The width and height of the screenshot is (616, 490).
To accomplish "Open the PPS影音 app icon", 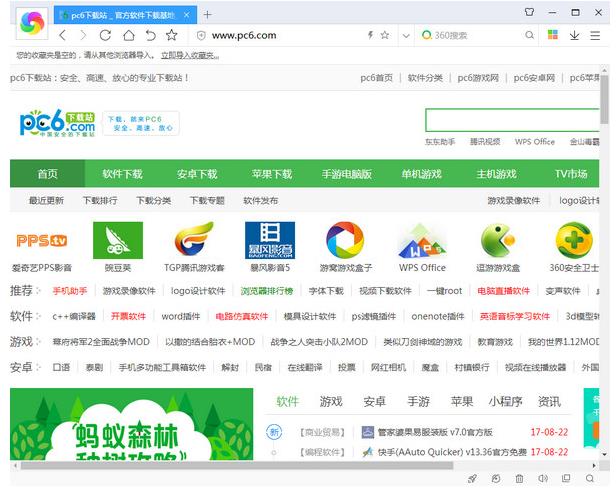I will (x=42, y=240).
